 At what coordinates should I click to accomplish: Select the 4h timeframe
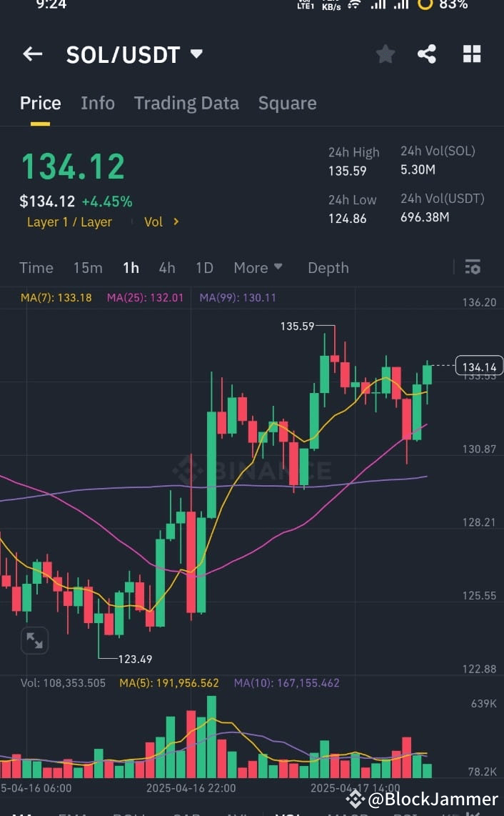pyautogui.click(x=167, y=267)
